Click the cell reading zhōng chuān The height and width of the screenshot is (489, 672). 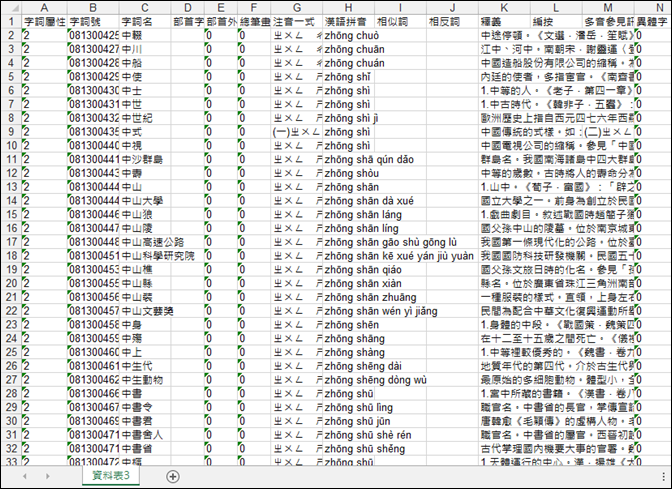(348, 49)
